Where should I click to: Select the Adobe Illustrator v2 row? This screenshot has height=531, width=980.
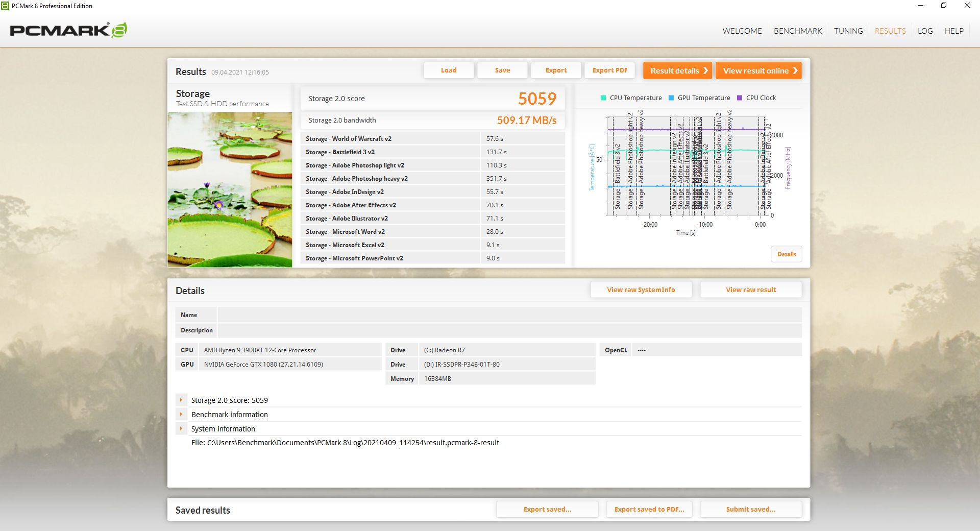(x=433, y=219)
